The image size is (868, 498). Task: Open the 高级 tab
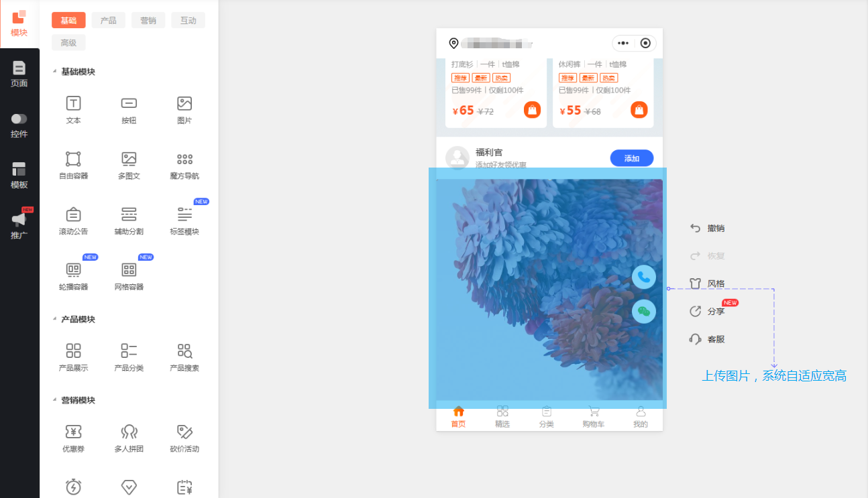[x=68, y=42]
